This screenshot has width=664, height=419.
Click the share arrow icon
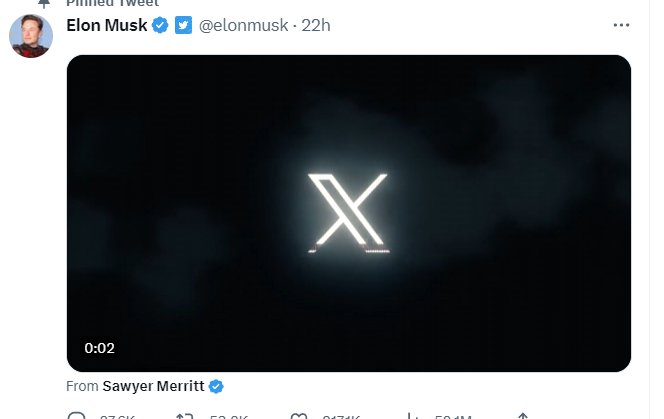tap(522, 416)
